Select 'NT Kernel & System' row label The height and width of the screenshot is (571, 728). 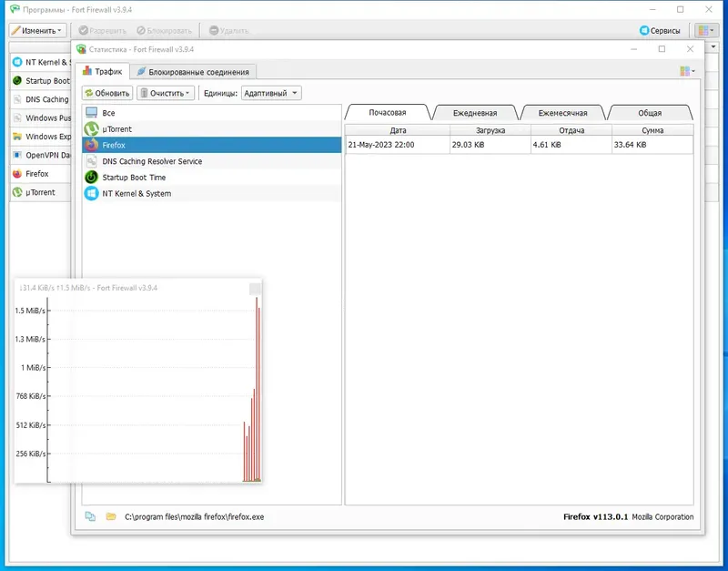[x=137, y=193]
